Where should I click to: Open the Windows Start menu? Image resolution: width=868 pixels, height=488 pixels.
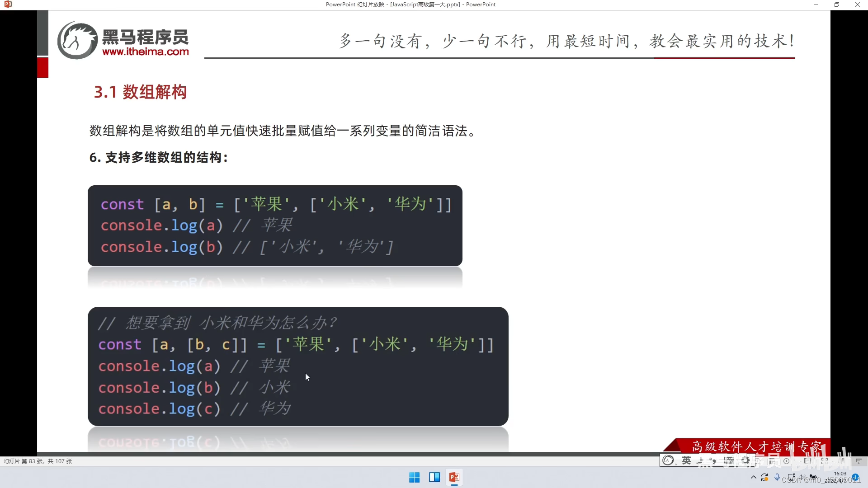(414, 477)
